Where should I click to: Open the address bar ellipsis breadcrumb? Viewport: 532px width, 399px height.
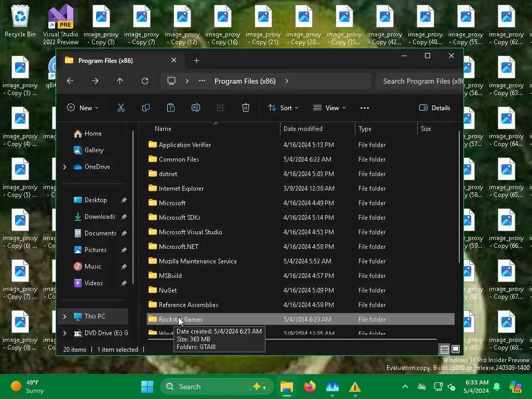click(x=202, y=81)
